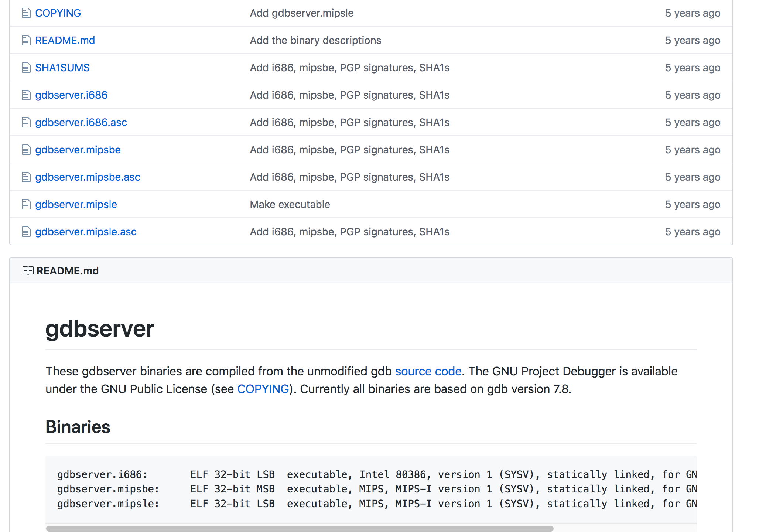Click the file icon beside COPYING

pos(26,13)
